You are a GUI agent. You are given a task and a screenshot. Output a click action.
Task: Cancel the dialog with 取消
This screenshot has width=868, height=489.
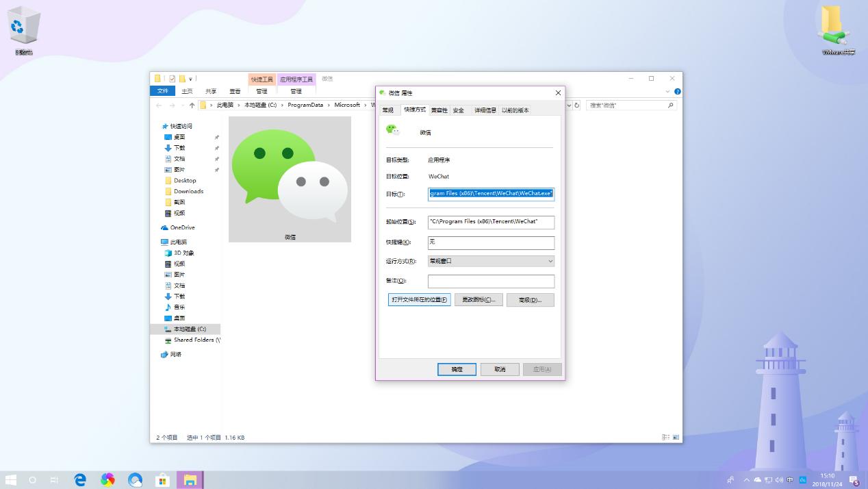coord(500,369)
